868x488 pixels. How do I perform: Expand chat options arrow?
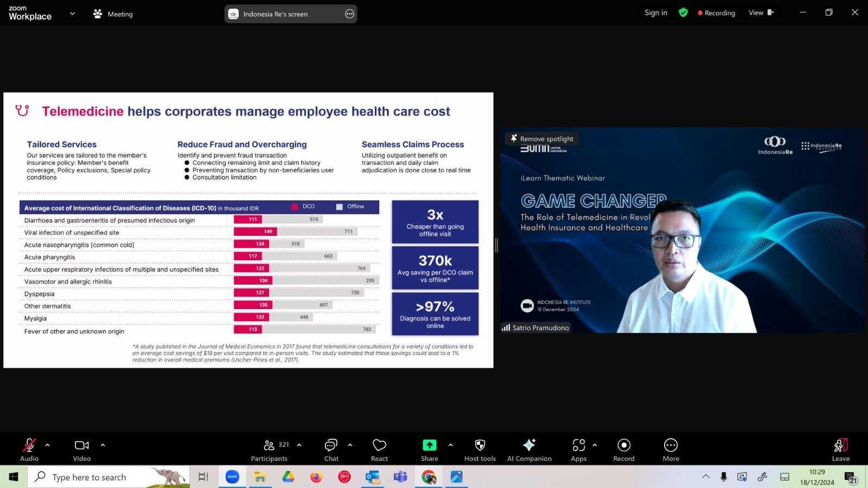[350, 445]
